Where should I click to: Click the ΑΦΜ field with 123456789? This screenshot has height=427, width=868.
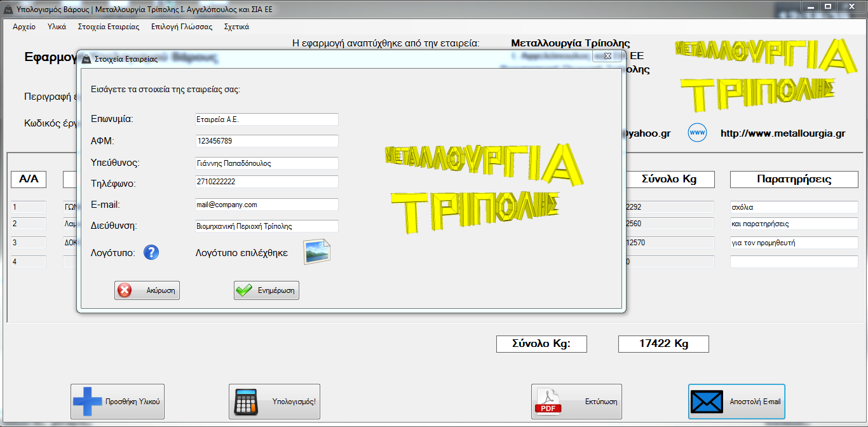(267, 141)
